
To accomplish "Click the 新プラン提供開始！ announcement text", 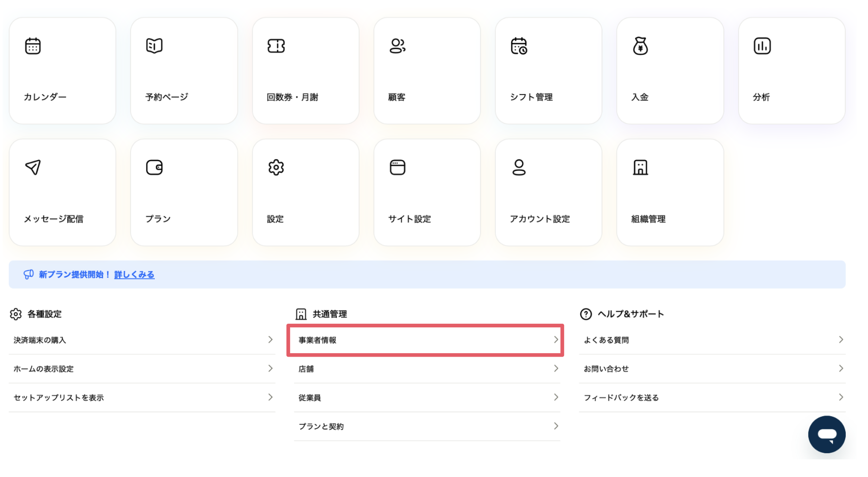I will pos(75,275).
